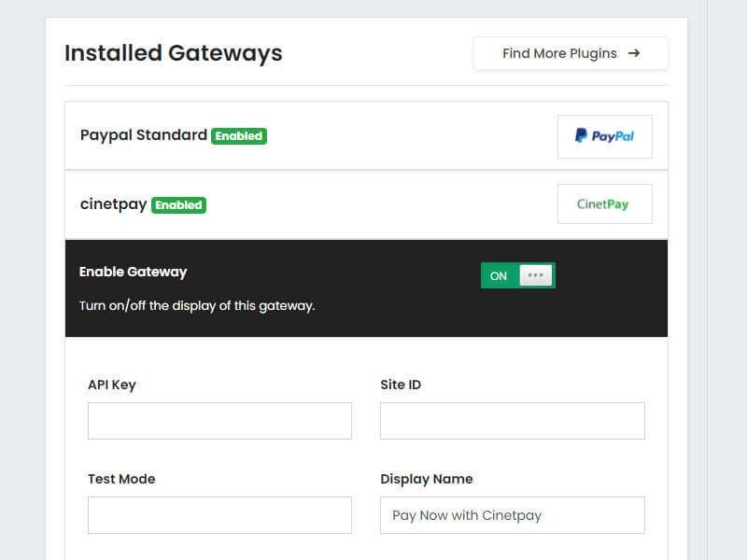Click the Installed Gateways heading
This screenshot has width=747, height=560.
click(x=173, y=53)
